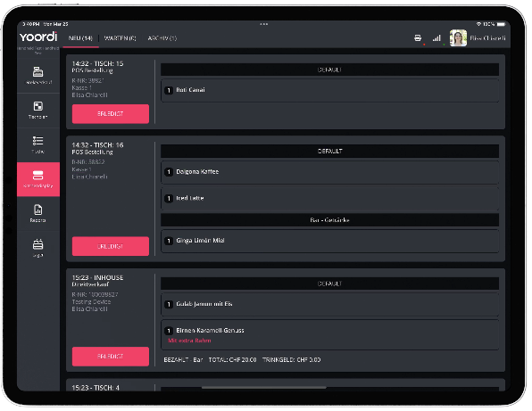
Task: Click the printer status icon in header
Action: pos(418,38)
